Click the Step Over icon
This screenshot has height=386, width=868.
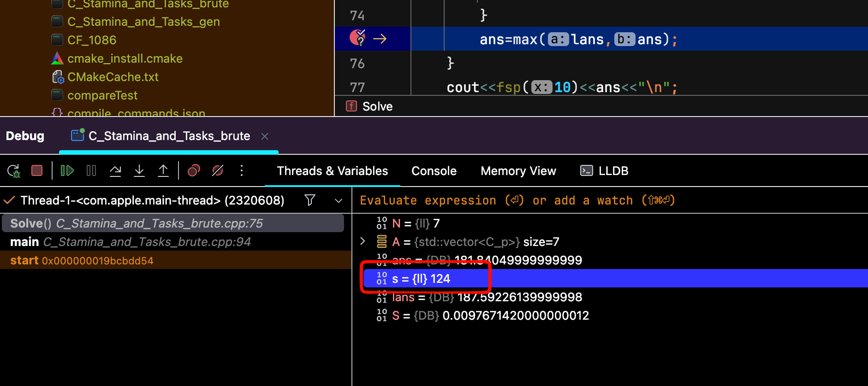[x=115, y=171]
